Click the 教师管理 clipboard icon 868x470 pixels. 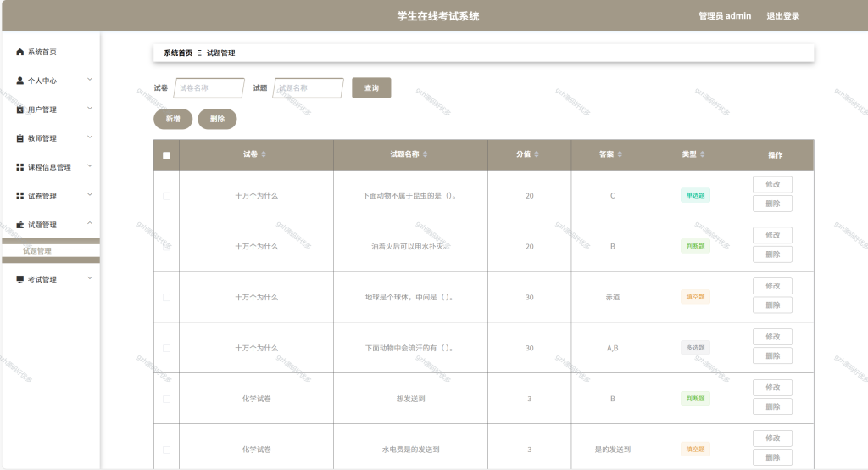(x=20, y=138)
